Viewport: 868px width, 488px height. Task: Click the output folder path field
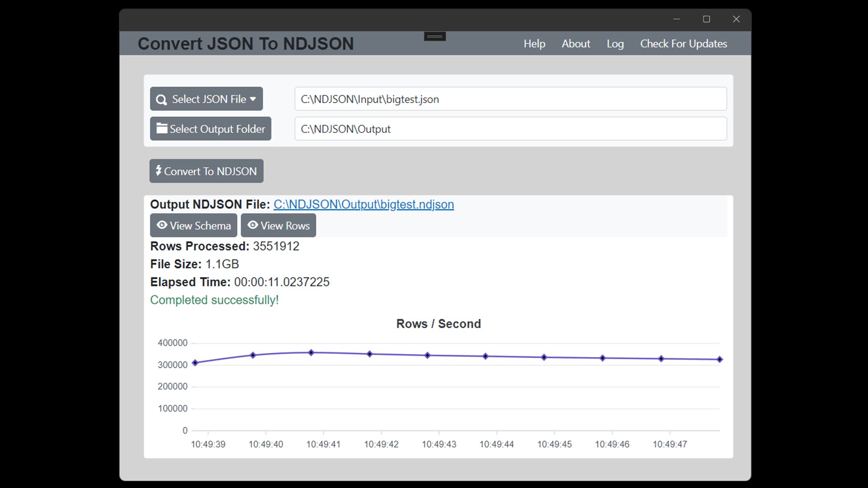510,129
